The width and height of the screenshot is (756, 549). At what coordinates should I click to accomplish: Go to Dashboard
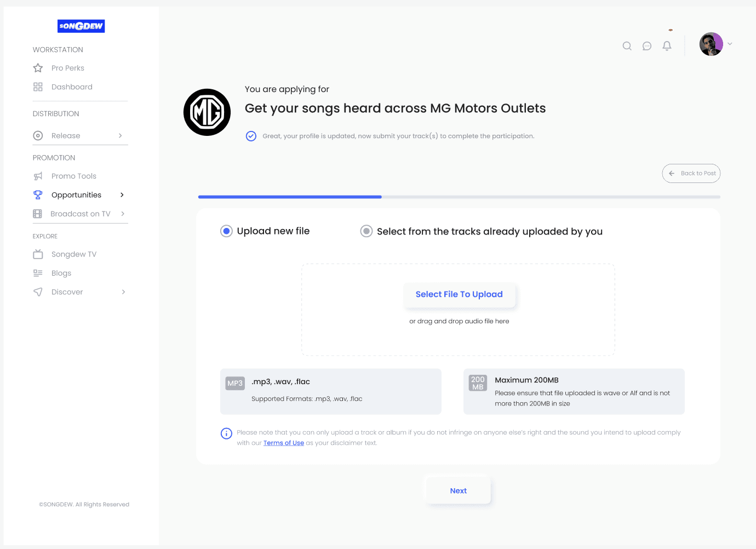click(72, 87)
